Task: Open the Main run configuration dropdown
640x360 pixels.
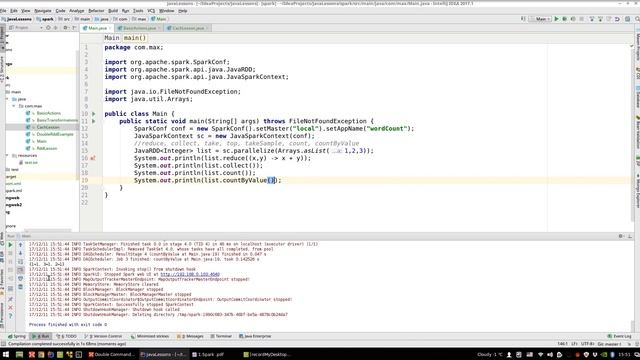Action: coord(540,19)
